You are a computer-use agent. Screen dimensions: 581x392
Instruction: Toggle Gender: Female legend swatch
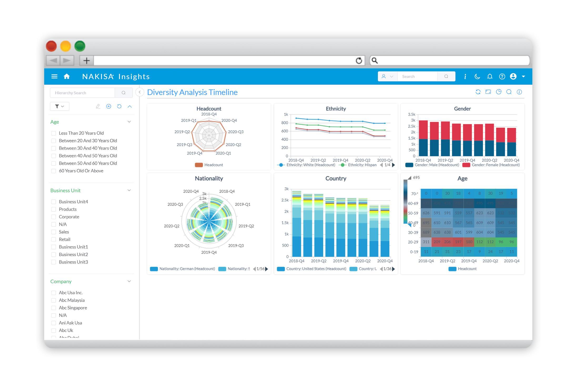tap(466, 165)
